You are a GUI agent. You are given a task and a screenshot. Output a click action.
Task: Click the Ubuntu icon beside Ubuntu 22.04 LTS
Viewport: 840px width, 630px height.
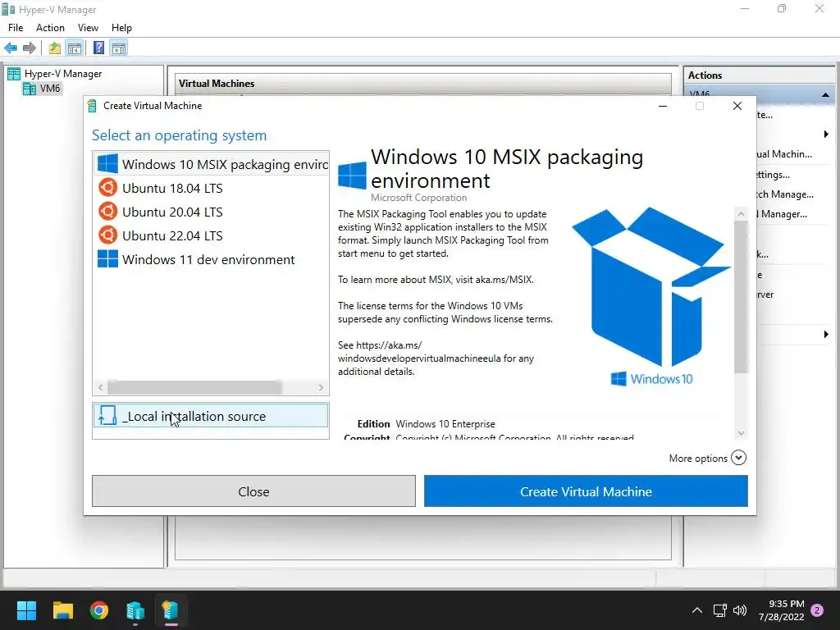pos(107,235)
